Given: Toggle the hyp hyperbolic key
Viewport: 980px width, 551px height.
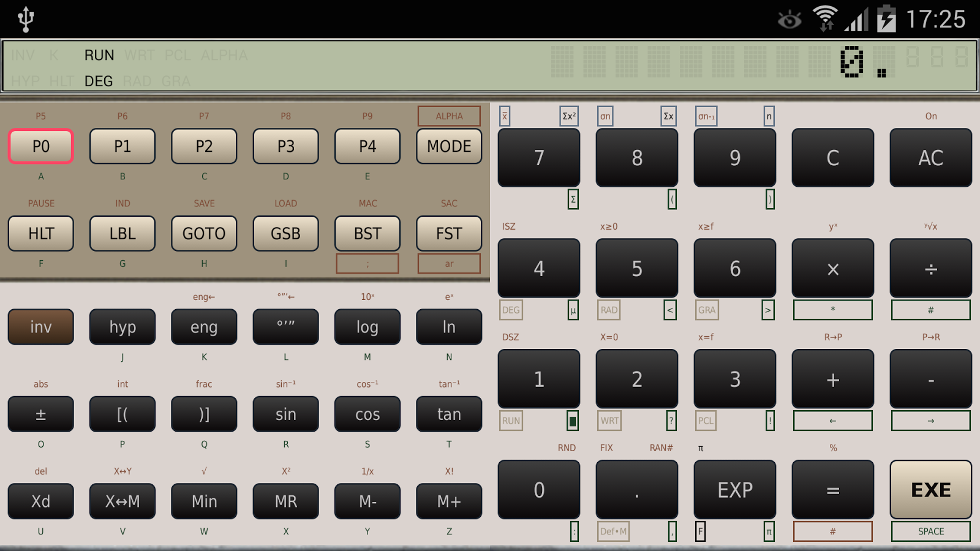Looking at the screenshot, I should 123,326.
